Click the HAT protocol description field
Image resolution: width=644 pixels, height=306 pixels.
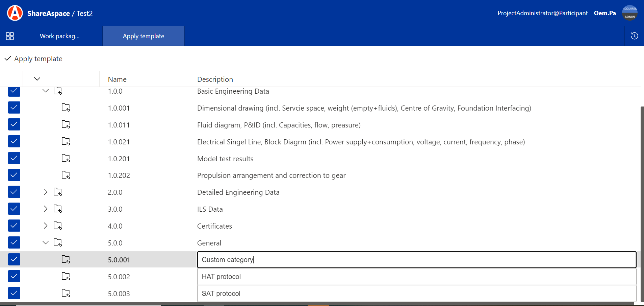tap(416, 277)
